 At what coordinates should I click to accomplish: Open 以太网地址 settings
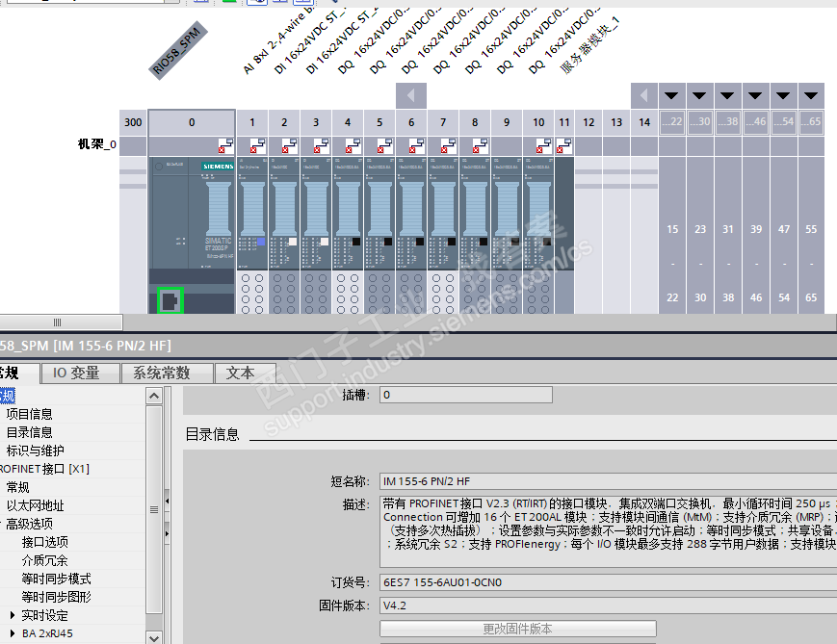pyautogui.click(x=36, y=505)
